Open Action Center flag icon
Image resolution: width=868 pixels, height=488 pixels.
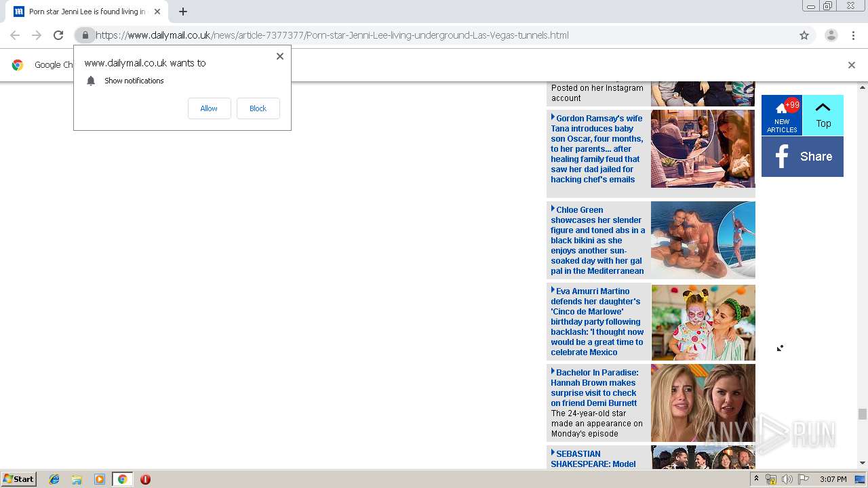[804, 479]
